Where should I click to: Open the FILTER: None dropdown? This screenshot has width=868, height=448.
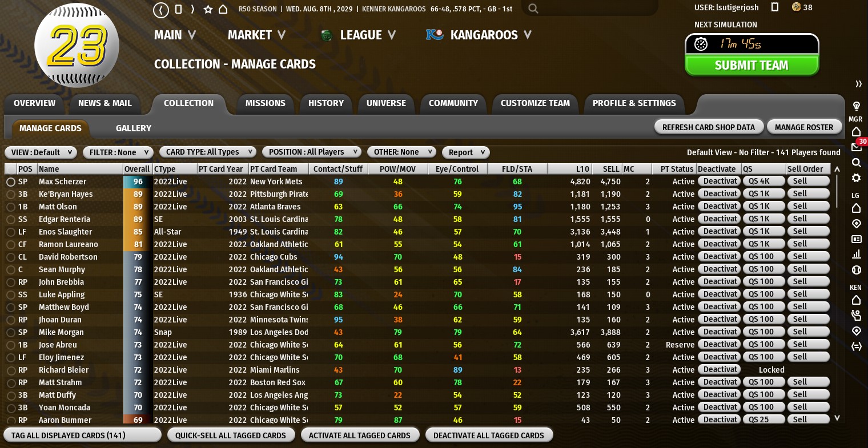point(118,152)
